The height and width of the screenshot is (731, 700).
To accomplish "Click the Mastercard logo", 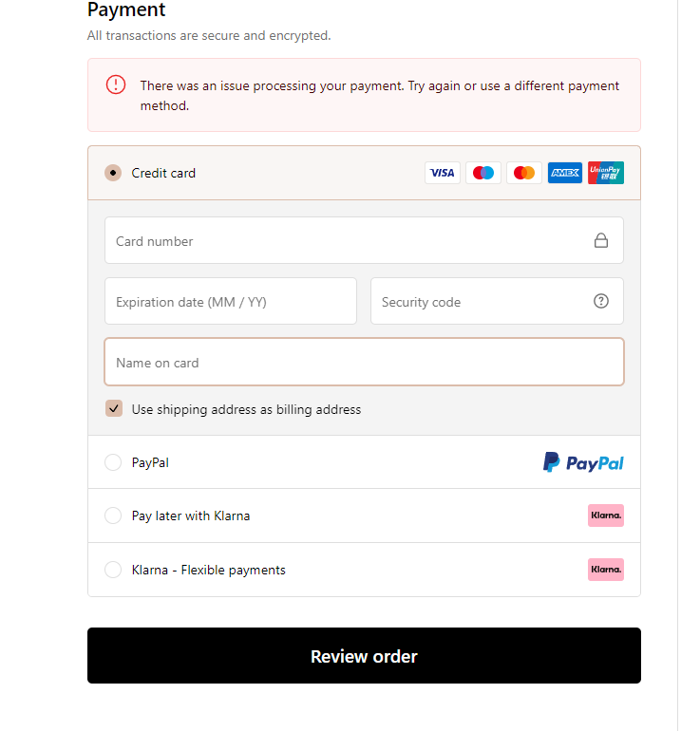I will tap(524, 173).
